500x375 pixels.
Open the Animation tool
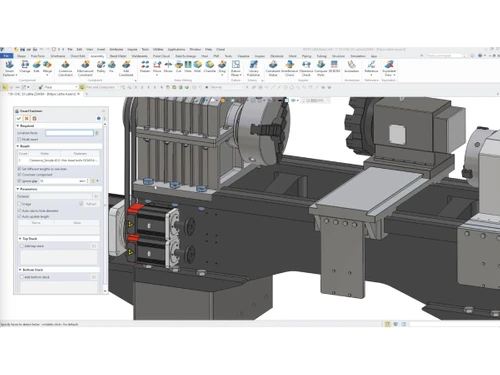[352, 67]
